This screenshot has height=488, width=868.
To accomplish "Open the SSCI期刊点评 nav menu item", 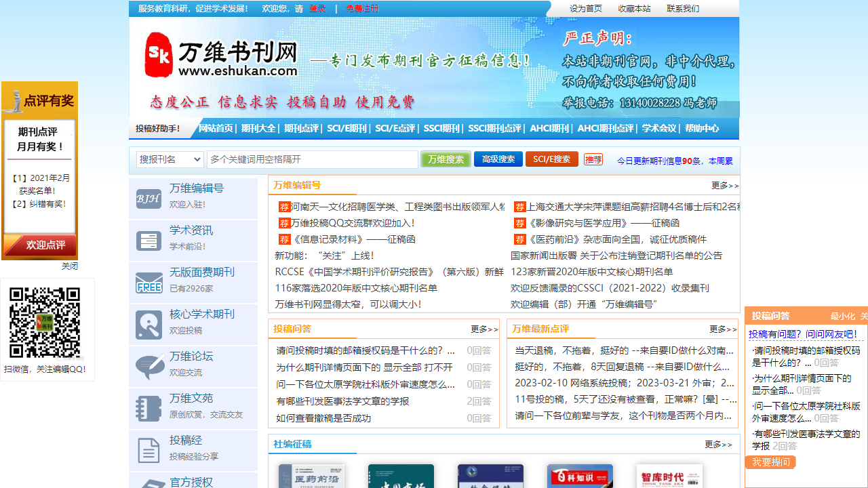I will (494, 128).
